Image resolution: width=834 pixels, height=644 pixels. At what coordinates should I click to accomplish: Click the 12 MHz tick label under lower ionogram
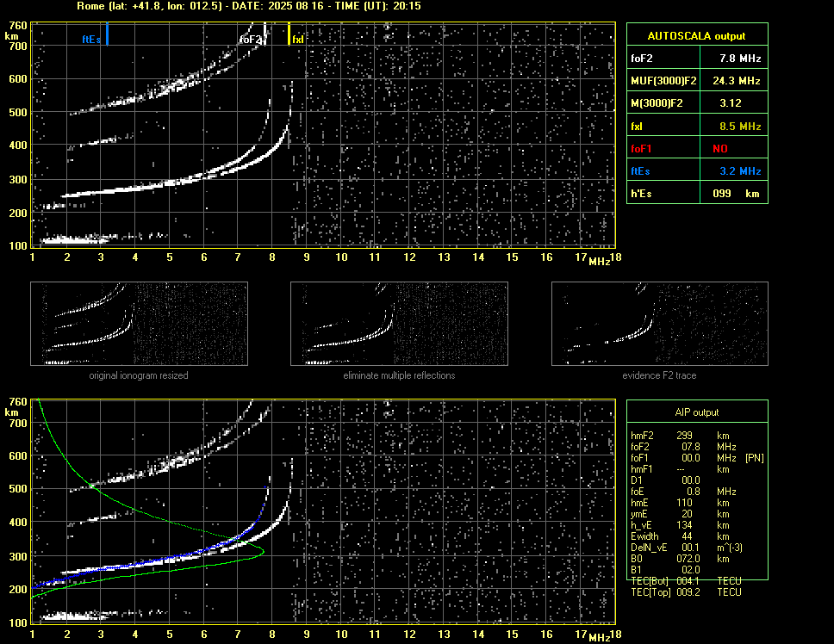tap(409, 634)
